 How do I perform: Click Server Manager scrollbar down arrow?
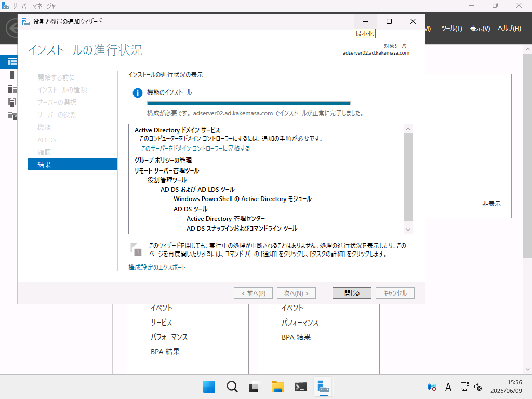[528, 370]
